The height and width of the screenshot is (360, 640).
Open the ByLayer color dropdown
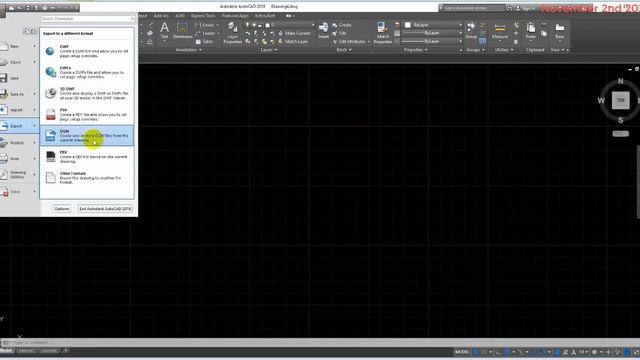coord(433,25)
